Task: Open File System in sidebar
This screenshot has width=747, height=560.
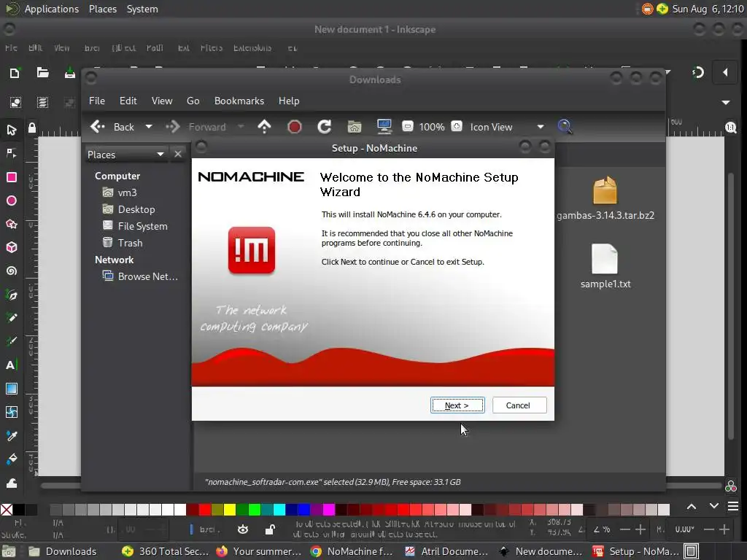Action: click(135, 226)
